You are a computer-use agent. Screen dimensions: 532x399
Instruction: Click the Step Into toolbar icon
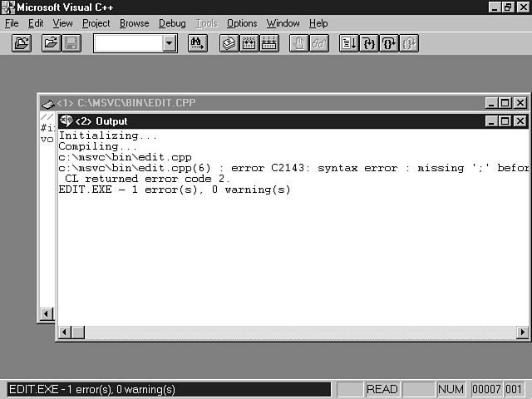point(369,43)
